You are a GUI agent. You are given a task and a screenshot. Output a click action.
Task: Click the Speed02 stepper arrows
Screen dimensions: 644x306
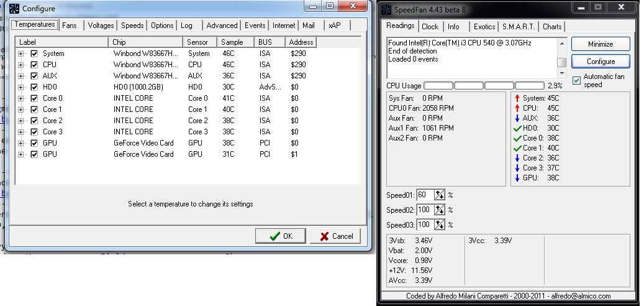(x=440, y=210)
